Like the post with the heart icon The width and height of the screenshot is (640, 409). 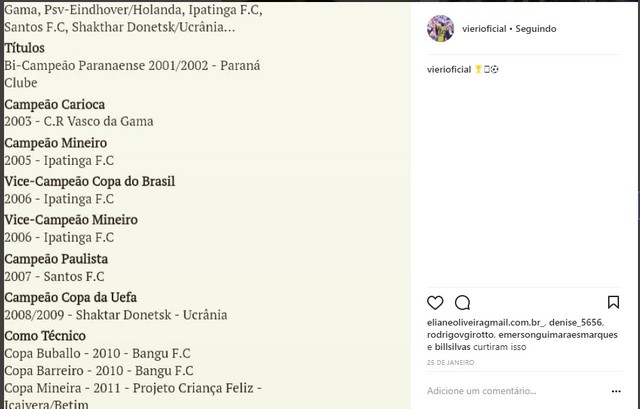(x=435, y=302)
